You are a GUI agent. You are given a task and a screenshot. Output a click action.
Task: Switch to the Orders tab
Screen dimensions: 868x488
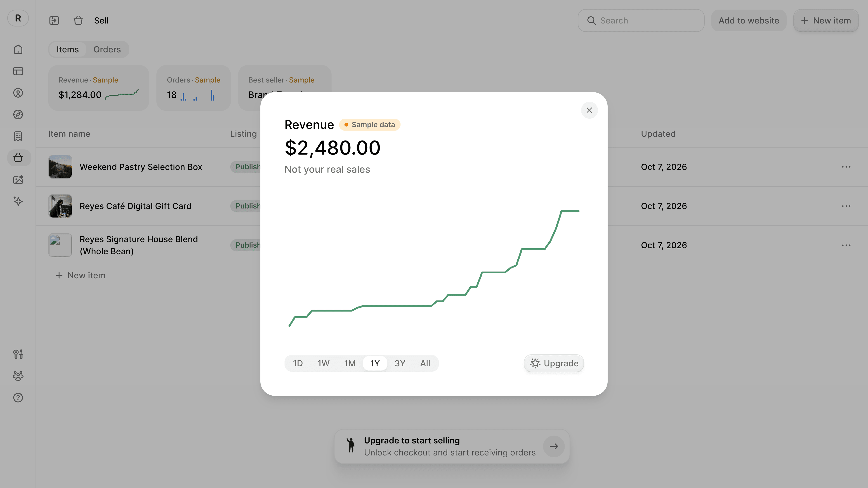point(107,49)
